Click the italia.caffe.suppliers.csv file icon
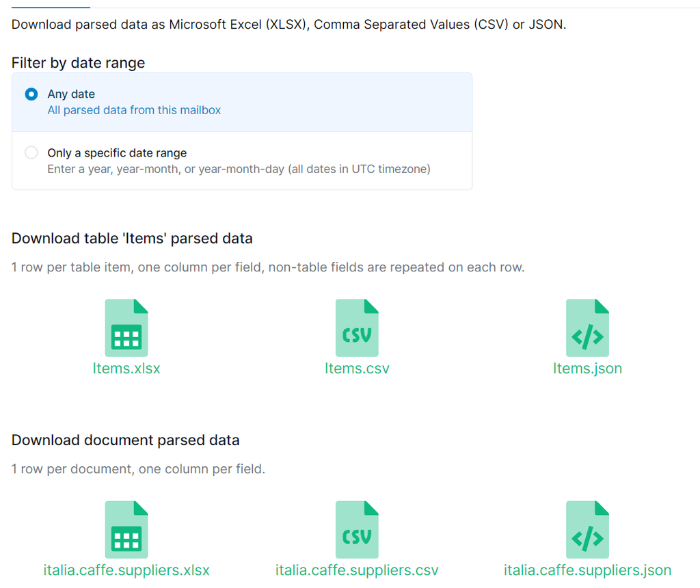Viewport: 700px width, 588px height. [356, 529]
